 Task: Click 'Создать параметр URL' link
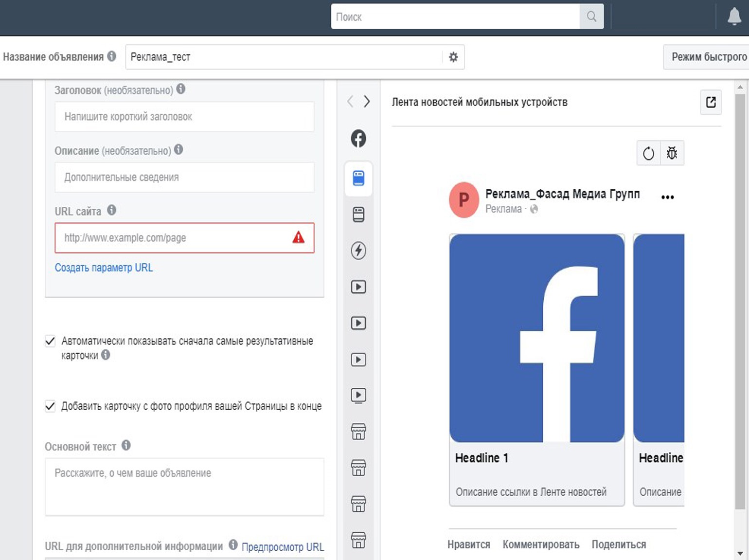(104, 268)
